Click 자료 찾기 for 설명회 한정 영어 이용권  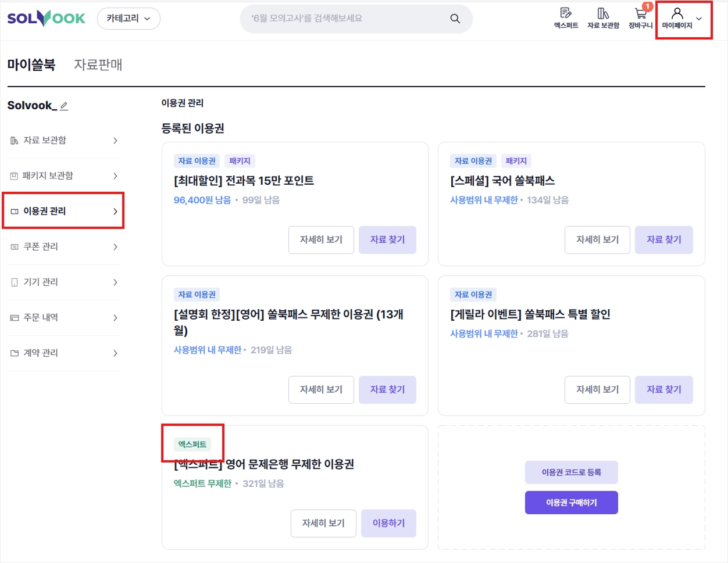(387, 390)
